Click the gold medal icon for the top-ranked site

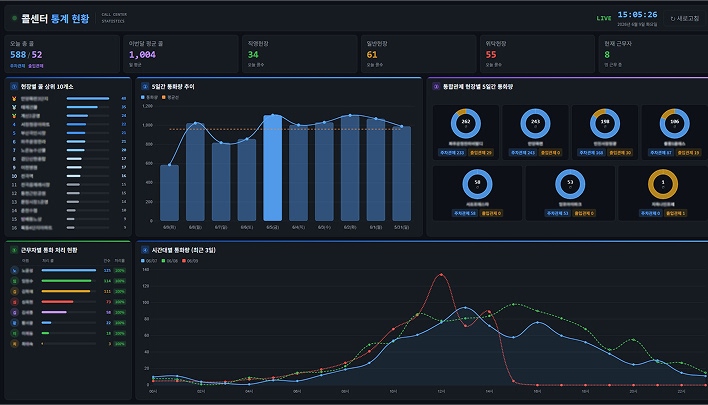pyautogui.click(x=14, y=98)
